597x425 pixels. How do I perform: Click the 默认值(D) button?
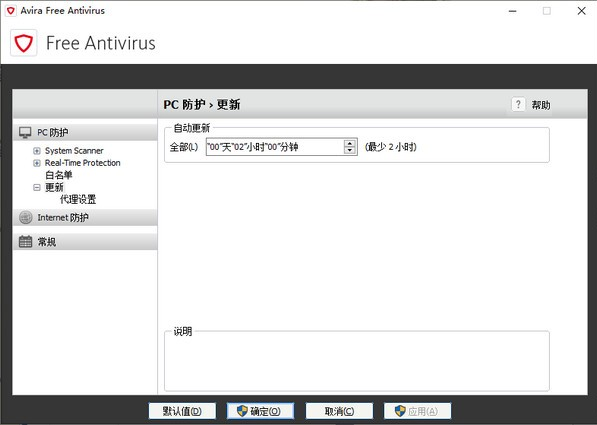182,411
